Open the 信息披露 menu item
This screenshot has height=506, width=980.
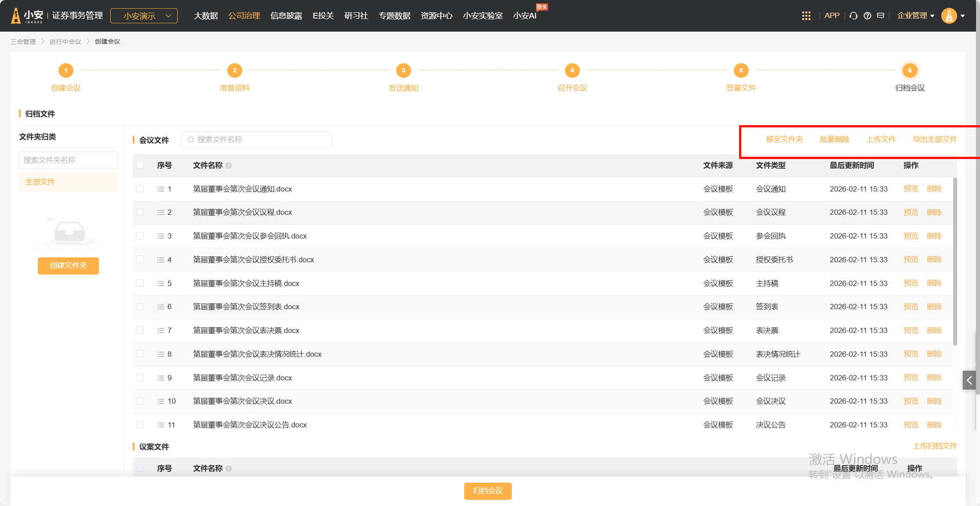286,16
